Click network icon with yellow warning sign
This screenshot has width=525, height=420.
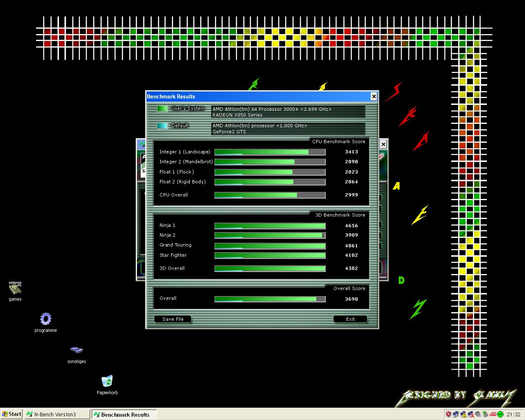463,414
